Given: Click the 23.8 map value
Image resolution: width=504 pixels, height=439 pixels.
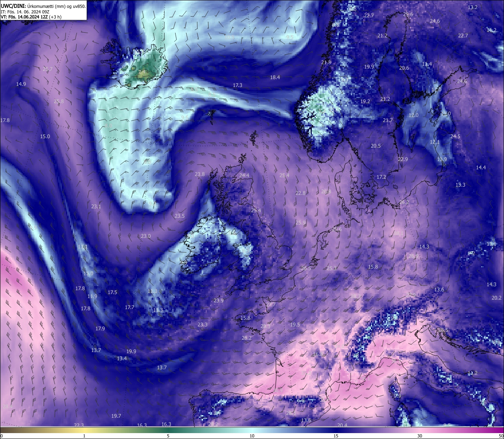Looking at the screenshot, I should coord(200,174).
